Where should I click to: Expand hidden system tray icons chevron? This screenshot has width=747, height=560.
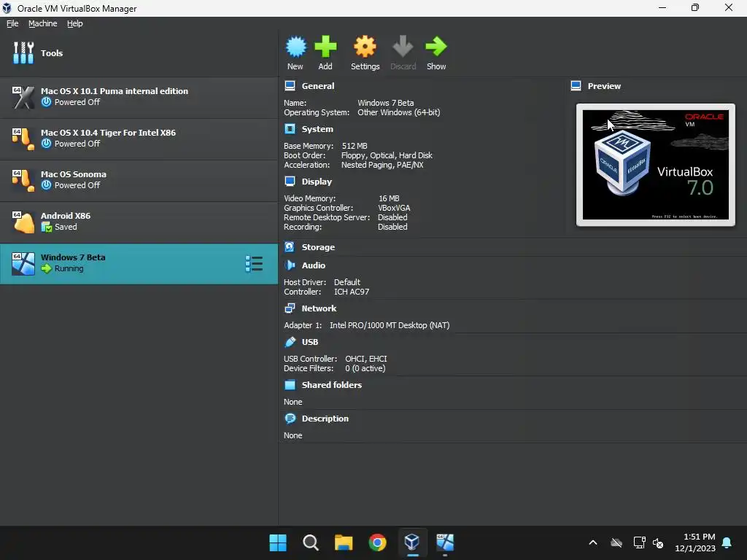(x=593, y=542)
